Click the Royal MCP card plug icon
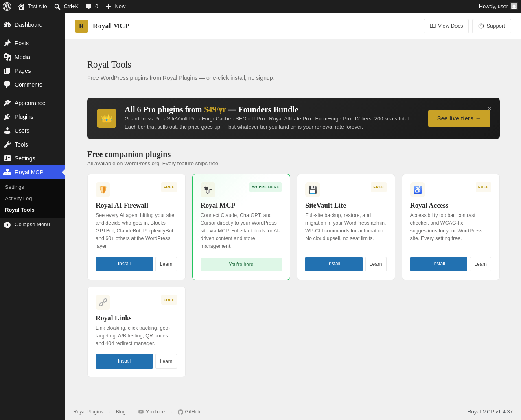The height and width of the screenshot is (420, 521). (x=208, y=190)
